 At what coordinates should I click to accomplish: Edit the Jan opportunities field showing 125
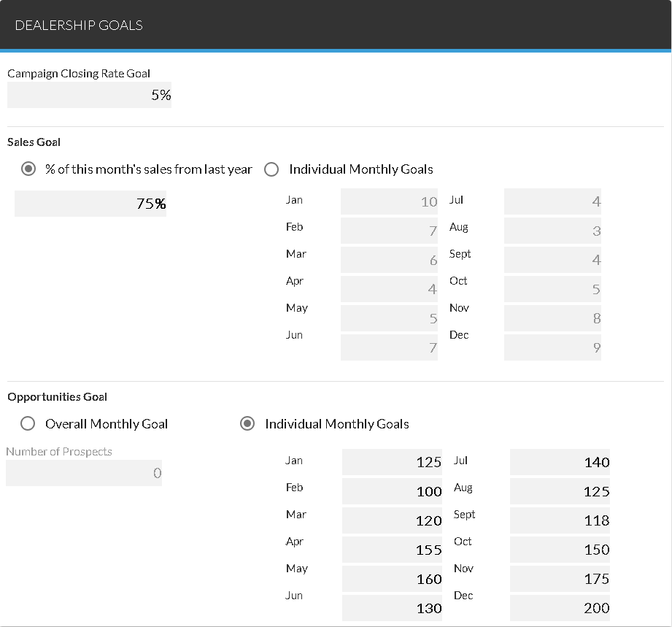pos(392,462)
